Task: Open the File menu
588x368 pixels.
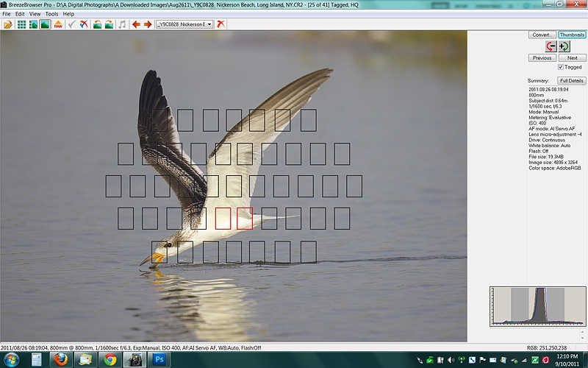Action: click(7, 14)
